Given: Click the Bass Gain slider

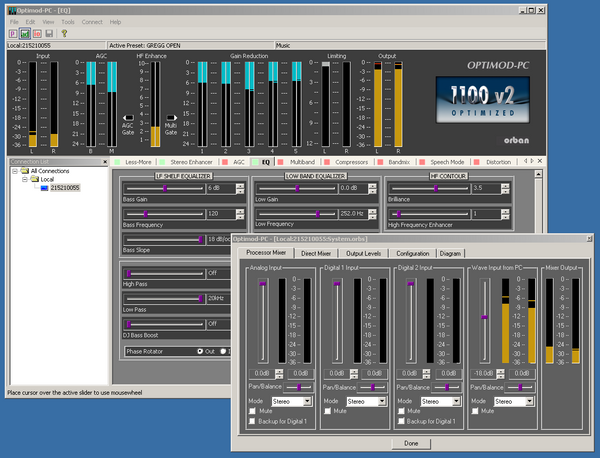Looking at the screenshot, I should (x=165, y=188).
